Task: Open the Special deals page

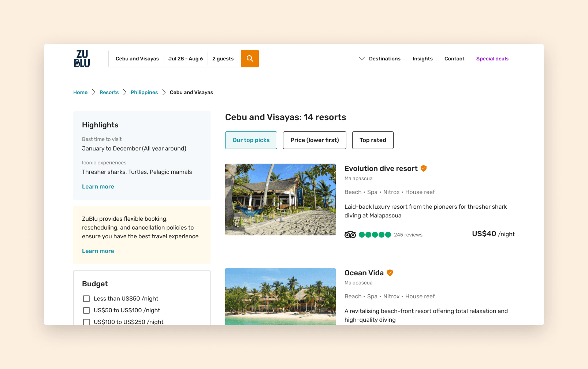Action: (x=492, y=59)
